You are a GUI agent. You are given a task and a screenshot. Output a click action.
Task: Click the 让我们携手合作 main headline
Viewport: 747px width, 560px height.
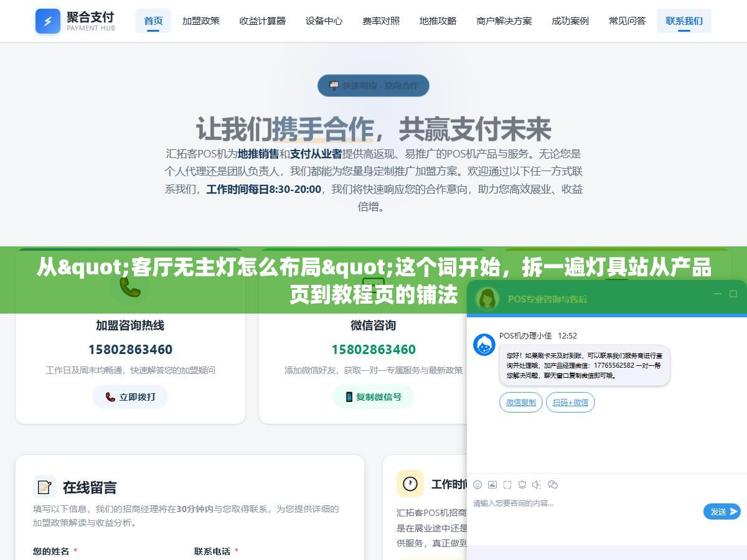374,129
